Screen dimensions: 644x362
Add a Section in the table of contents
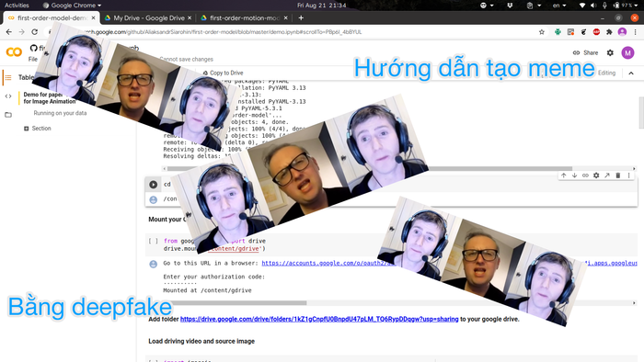coord(38,129)
